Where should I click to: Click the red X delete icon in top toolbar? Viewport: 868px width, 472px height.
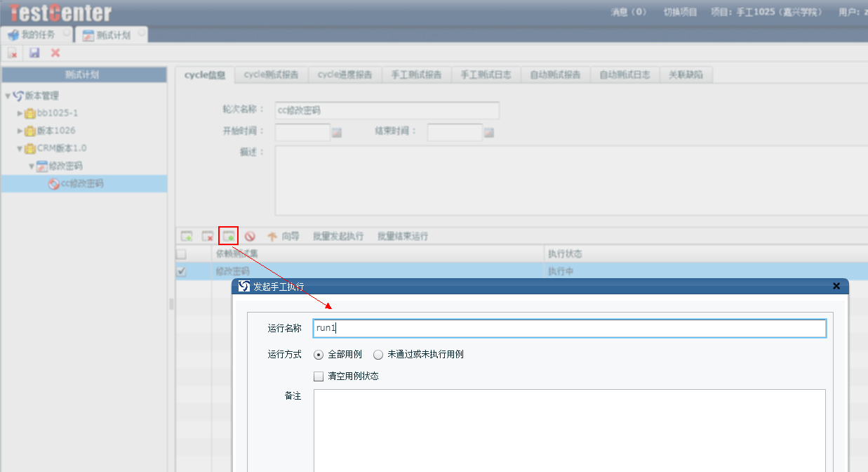[x=55, y=53]
